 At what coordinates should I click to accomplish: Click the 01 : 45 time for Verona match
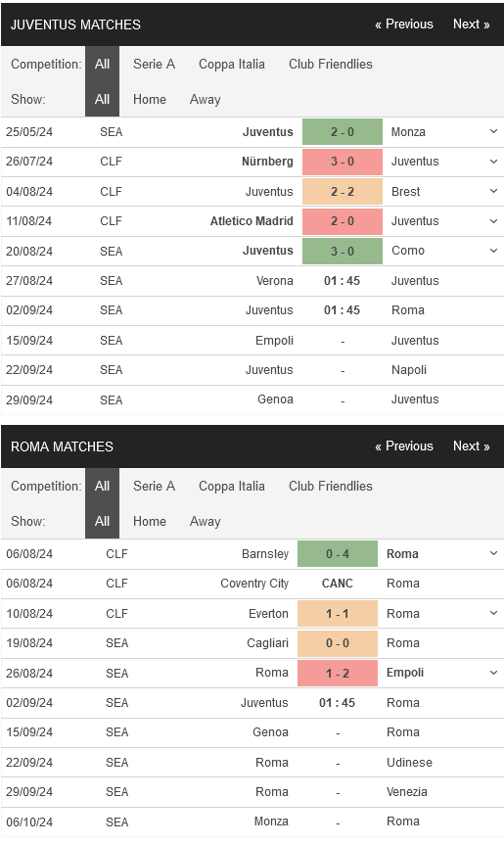(x=342, y=281)
